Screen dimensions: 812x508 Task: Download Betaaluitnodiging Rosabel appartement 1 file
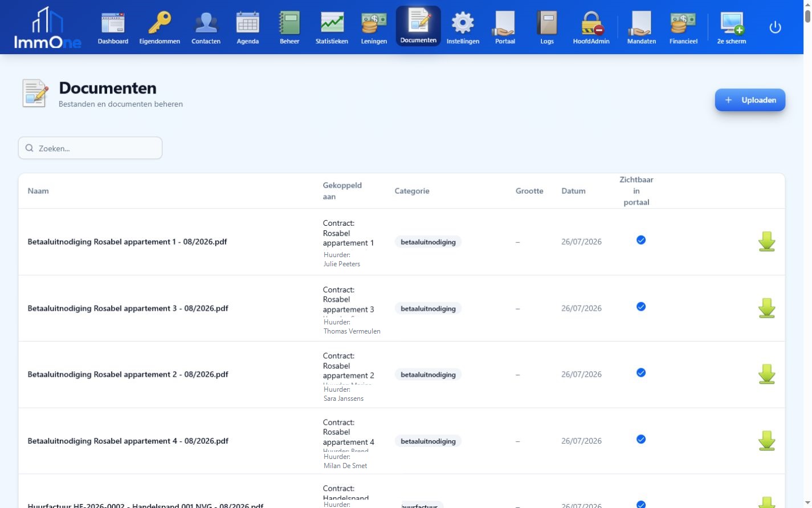click(766, 242)
